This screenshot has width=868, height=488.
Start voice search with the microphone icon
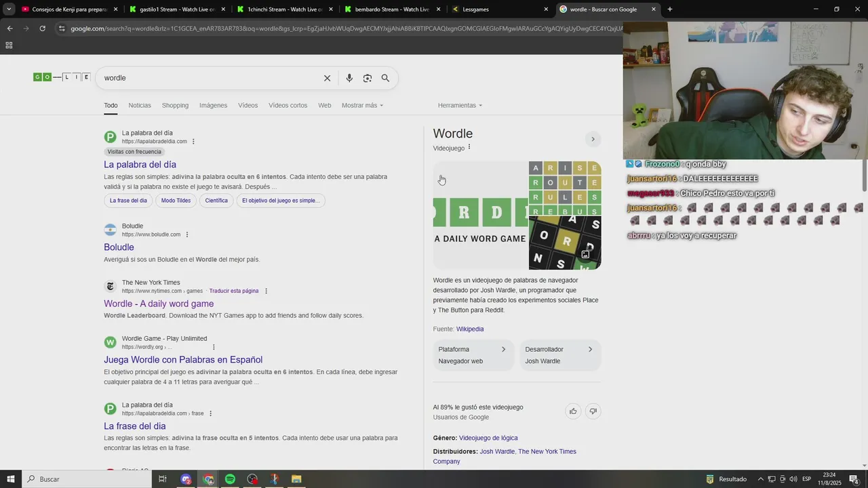pyautogui.click(x=349, y=78)
